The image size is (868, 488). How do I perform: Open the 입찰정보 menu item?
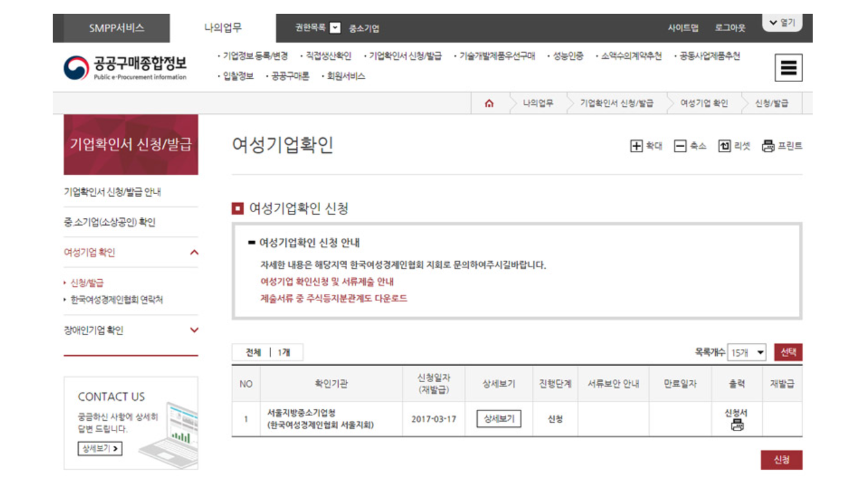coord(238,76)
